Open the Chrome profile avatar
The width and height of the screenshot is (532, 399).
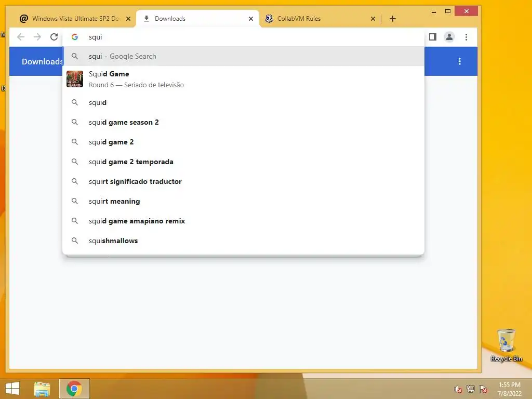pos(449,37)
